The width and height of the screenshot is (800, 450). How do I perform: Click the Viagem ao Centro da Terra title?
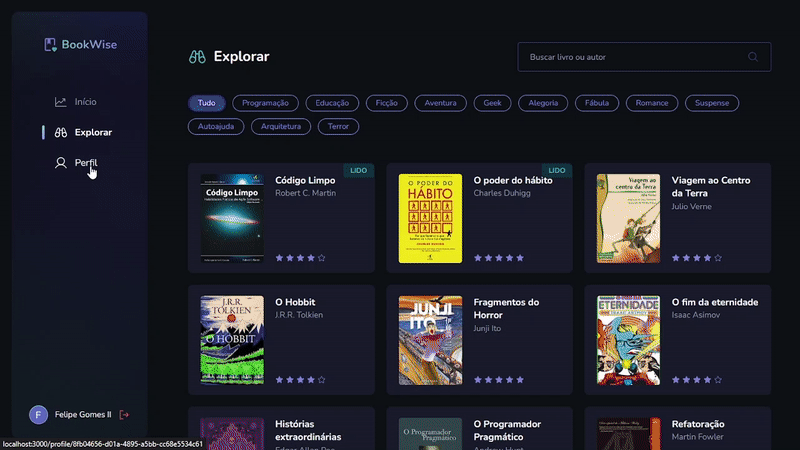711,187
